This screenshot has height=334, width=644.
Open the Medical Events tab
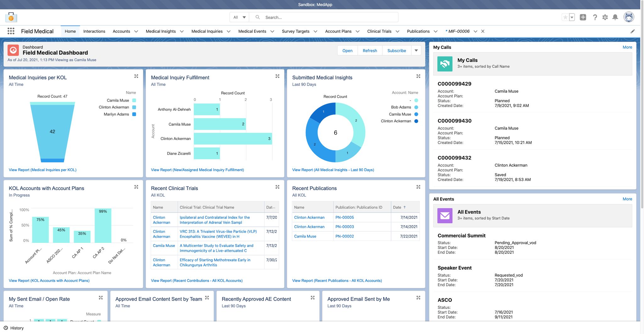click(x=252, y=31)
